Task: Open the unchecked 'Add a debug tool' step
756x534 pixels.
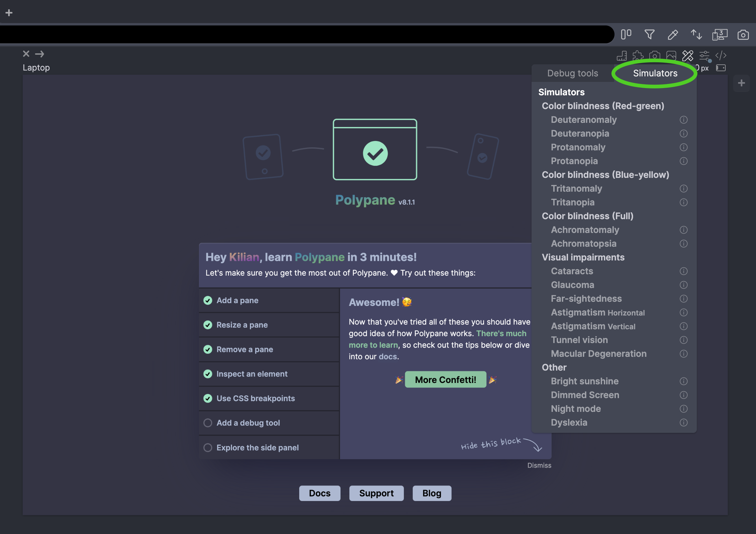Action: (269, 423)
